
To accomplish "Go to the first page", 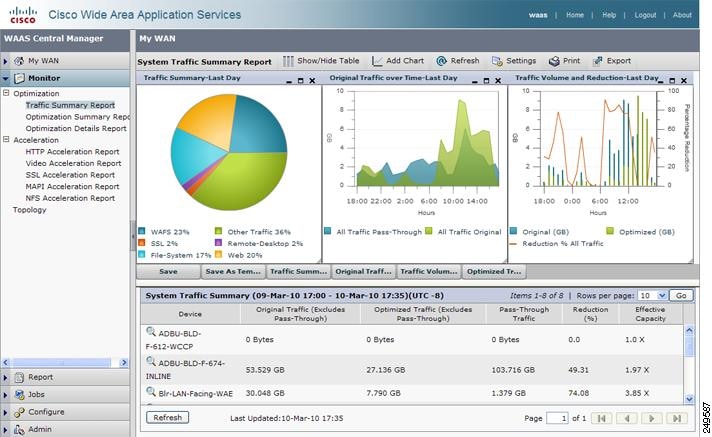I will (x=601, y=418).
